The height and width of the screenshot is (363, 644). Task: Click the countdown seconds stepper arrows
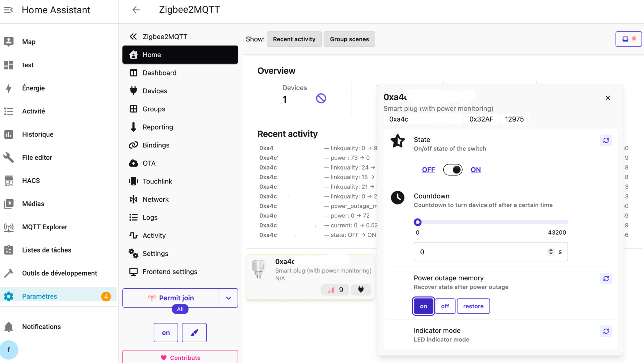coord(551,252)
